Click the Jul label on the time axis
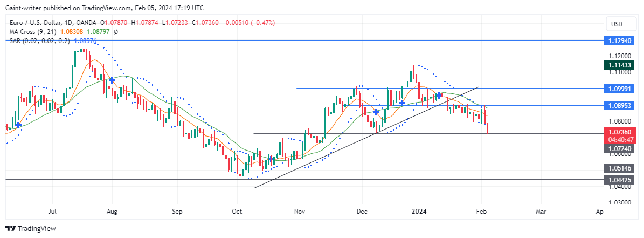This screenshot has height=238, width=644. click(52, 211)
